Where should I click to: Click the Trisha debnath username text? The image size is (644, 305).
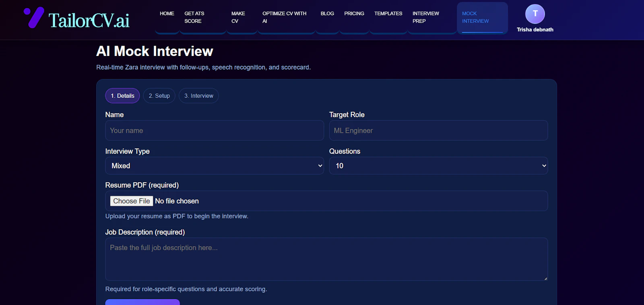535,30
